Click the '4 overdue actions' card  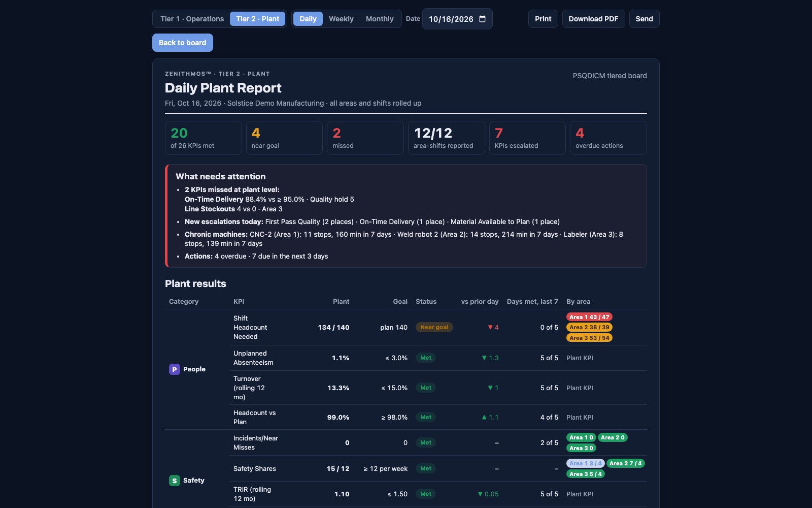click(x=608, y=138)
